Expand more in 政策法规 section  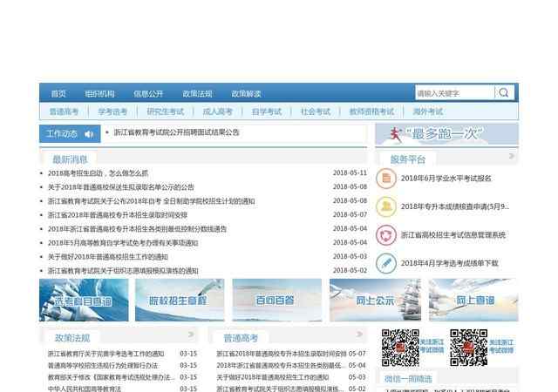click(x=192, y=335)
